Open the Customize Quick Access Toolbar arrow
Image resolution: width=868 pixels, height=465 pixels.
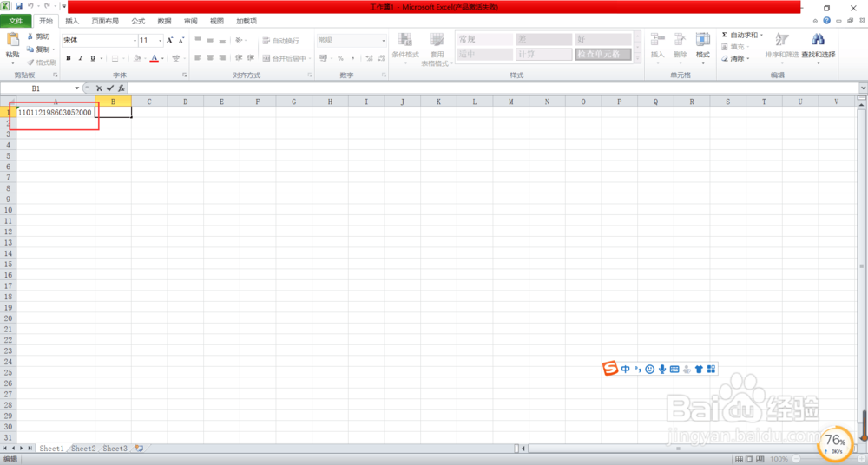(x=64, y=7)
